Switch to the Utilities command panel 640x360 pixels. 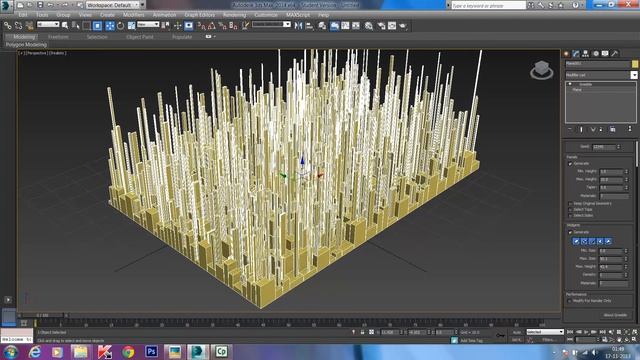pos(615,53)
